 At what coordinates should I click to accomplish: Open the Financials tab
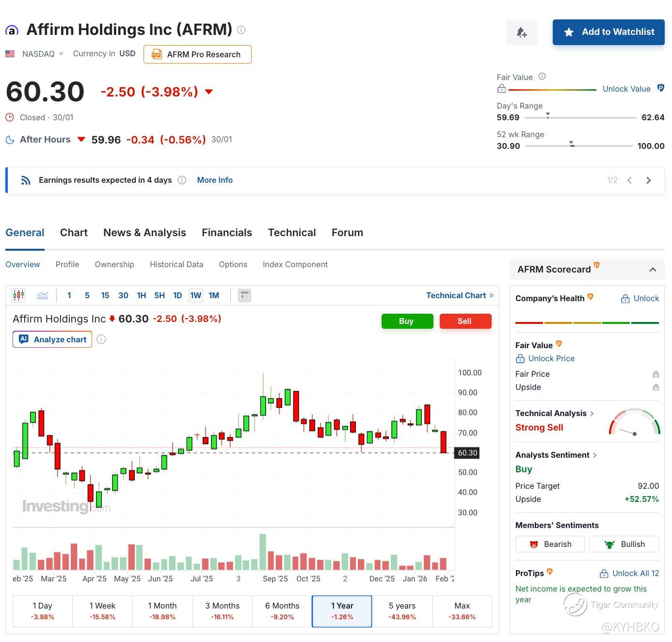[227, 233]
